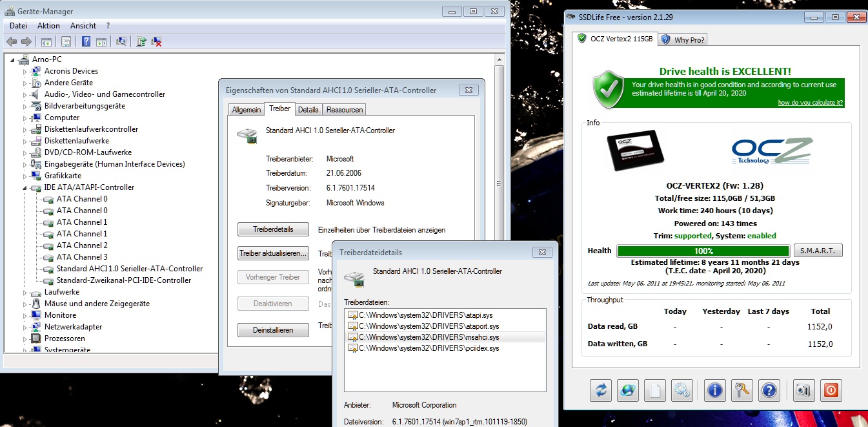Expand Audio-, Video- und Gamecontroller node
The image size is (868, 427).
[26, 94]
